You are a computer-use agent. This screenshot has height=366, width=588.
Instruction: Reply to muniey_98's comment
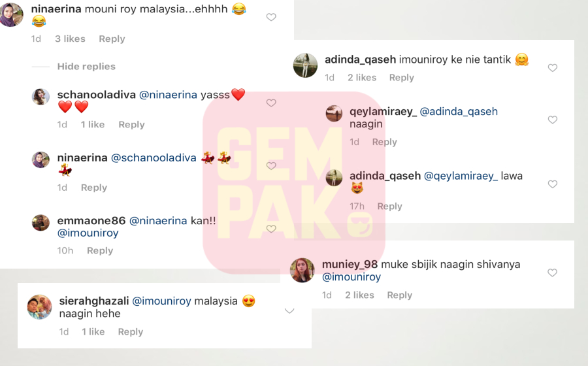point(399,295)
